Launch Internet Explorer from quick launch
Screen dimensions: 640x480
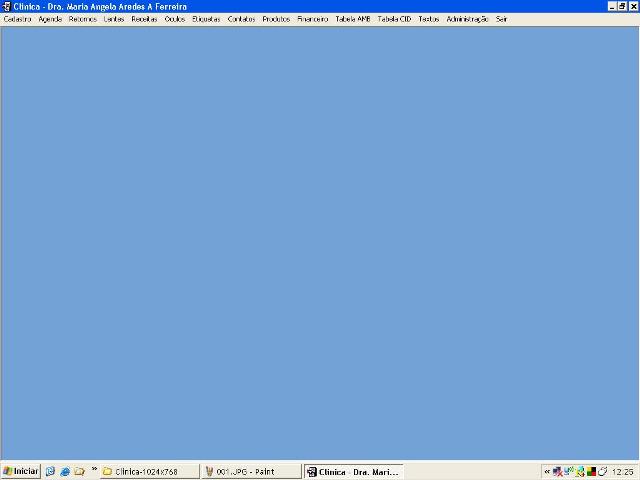(x=65, y=471)
